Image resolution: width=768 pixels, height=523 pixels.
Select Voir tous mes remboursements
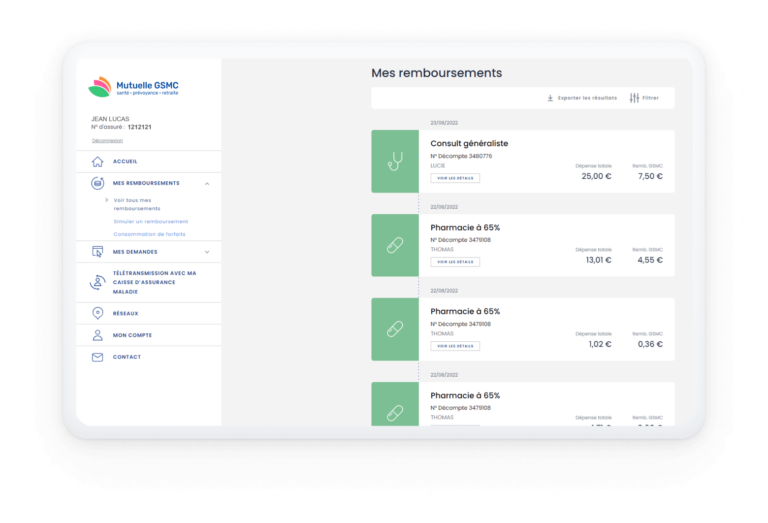(x=136, y=204)
